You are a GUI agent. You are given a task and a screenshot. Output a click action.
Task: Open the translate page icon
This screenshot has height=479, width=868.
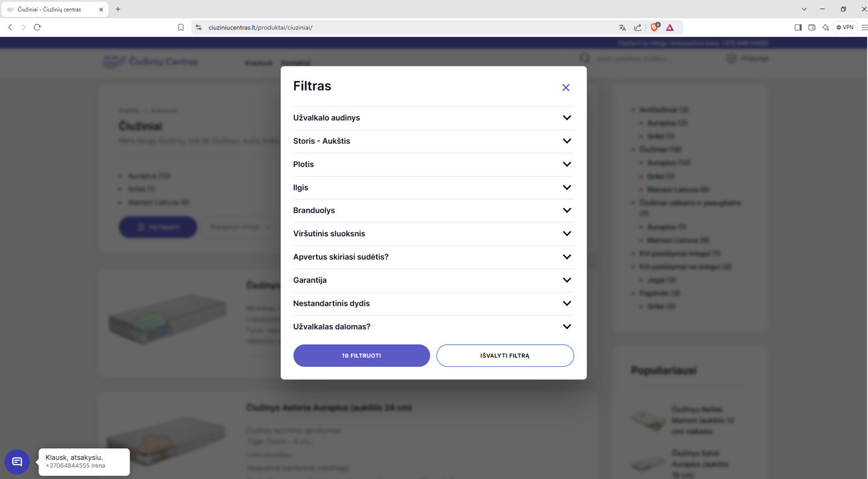tap(622, 27)
